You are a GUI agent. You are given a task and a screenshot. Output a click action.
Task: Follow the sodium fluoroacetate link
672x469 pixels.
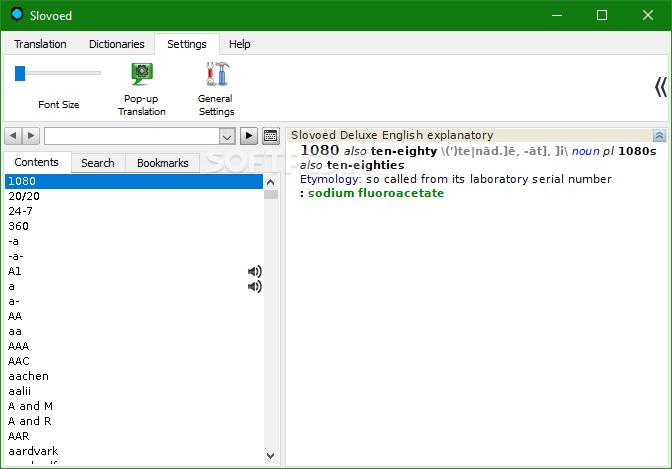click(x=376, y=193)
